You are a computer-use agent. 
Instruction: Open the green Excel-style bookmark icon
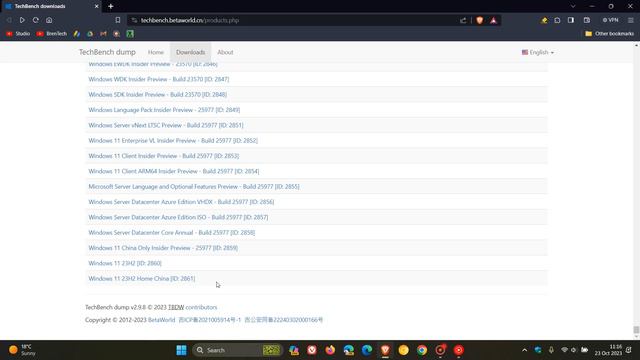(x=130, y=33)
